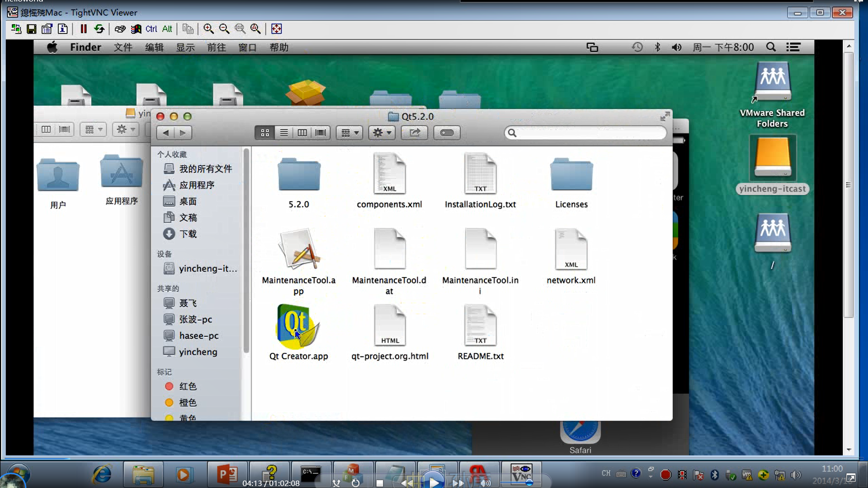Click the Edit Tags button in Finder toolbar
The height and width of the screenshot is (488, 868).
click(447, 133)
